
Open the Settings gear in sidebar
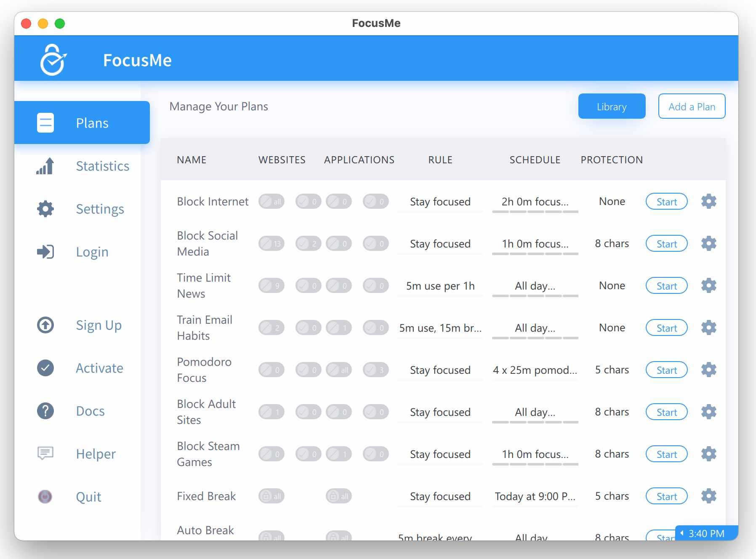(45, 209)
